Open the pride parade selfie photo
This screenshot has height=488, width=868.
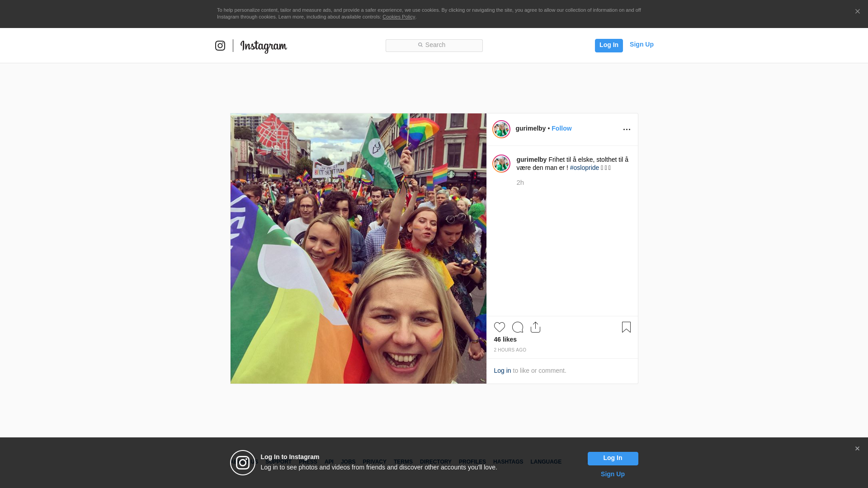[x=359, y=249]
